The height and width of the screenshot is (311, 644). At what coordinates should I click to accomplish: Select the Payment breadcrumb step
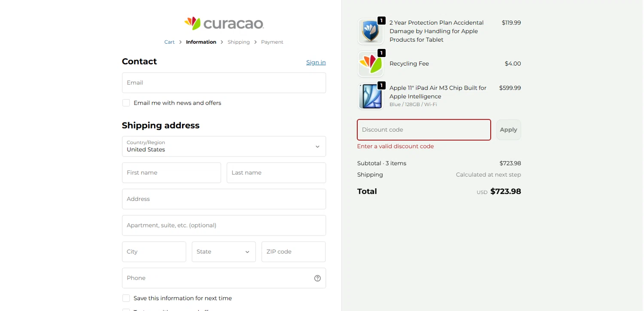(272, 42)
